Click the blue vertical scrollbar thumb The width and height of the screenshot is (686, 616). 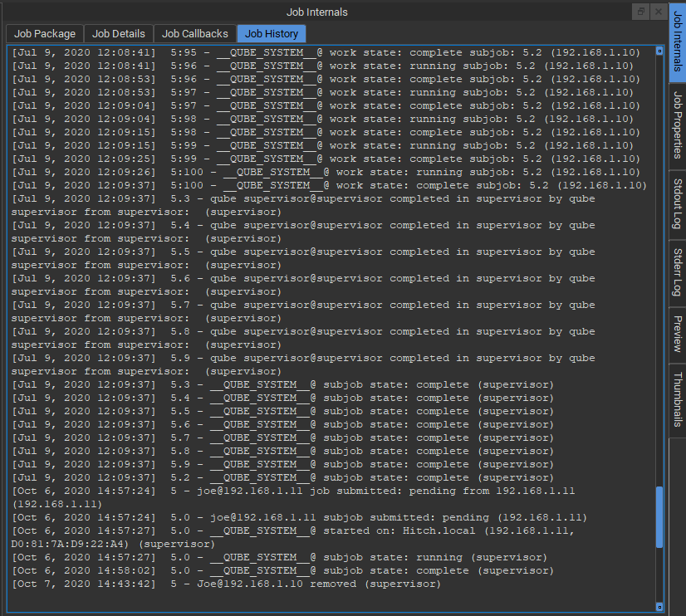coord(659,516)
